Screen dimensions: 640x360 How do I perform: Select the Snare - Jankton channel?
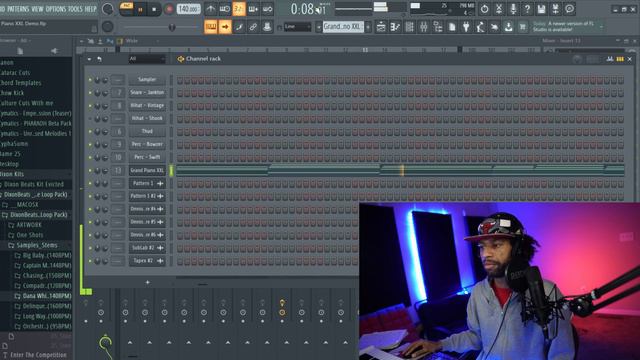(x=147, y=93)
